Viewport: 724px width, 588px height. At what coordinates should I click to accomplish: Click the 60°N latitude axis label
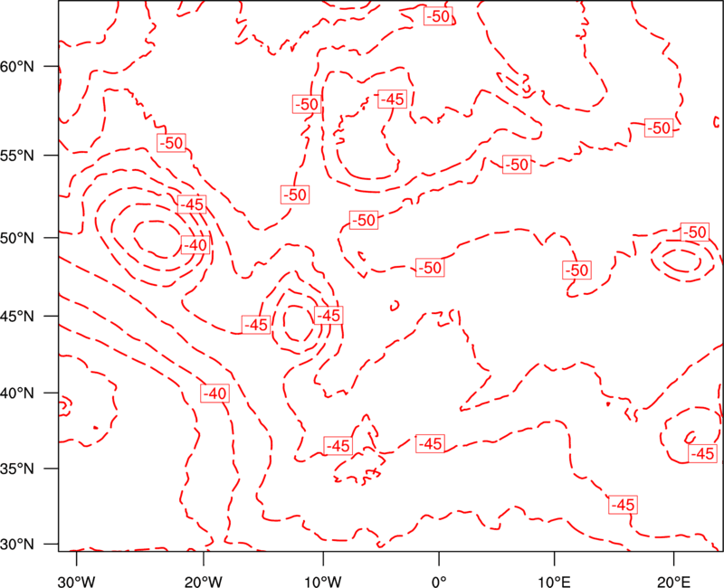point(17,66)
